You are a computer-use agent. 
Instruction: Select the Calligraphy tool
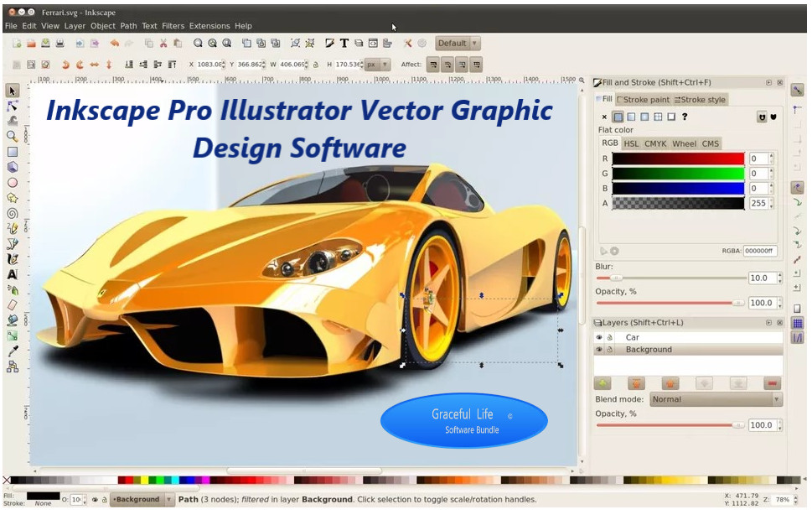(13, 258)
